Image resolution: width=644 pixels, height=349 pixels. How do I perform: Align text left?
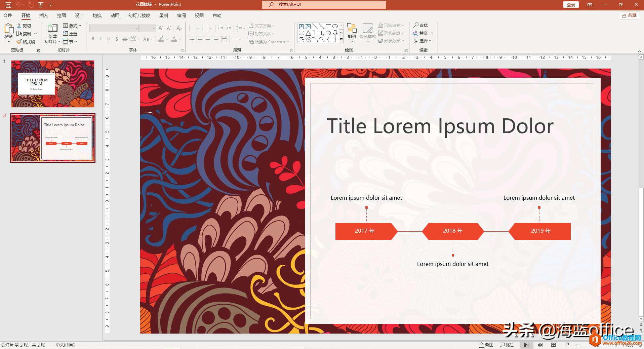tap(192, 39)
